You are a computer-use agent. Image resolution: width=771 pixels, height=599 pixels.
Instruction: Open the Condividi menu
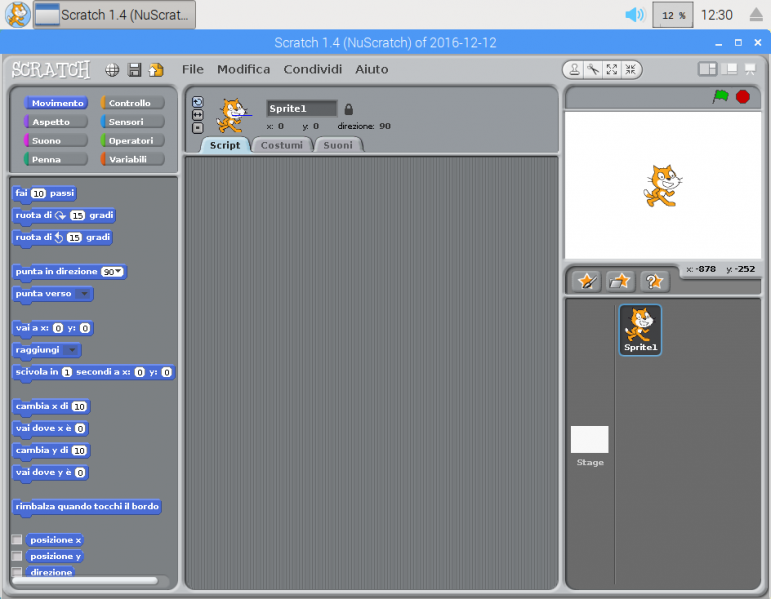click(313, 69)
